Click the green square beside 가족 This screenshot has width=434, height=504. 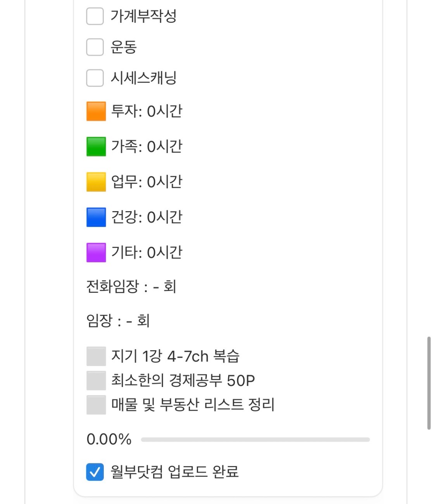coord(96,146)
